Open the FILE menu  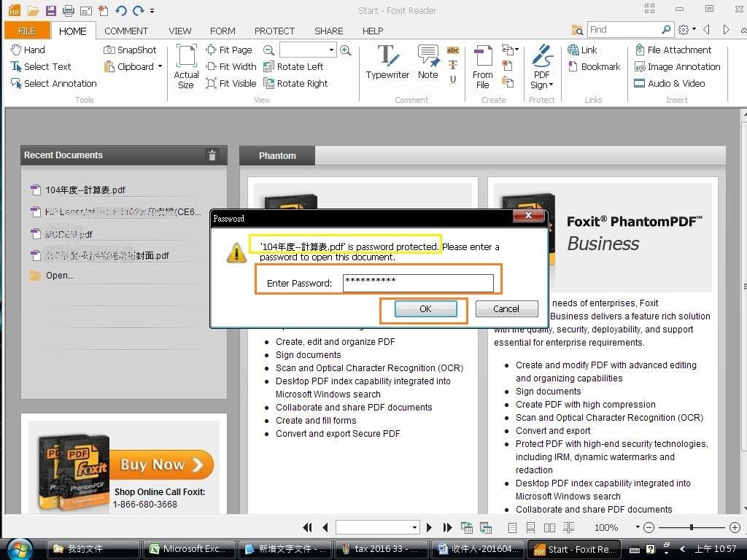click(x=27, y=31)
